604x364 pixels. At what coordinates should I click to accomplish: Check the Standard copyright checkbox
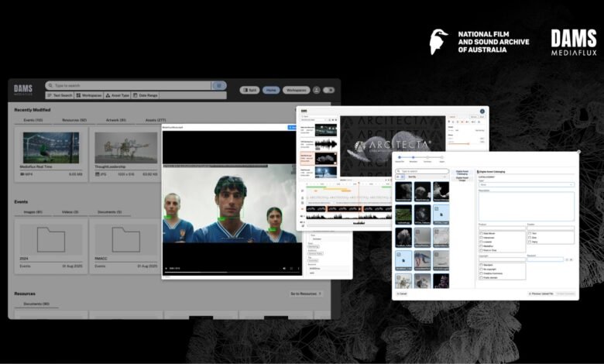(481, 265)
